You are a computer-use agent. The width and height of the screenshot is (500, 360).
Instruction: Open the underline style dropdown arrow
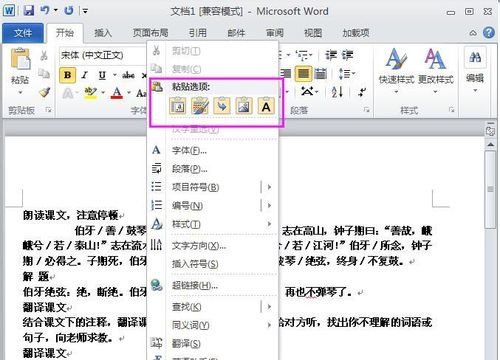point(114,75)
